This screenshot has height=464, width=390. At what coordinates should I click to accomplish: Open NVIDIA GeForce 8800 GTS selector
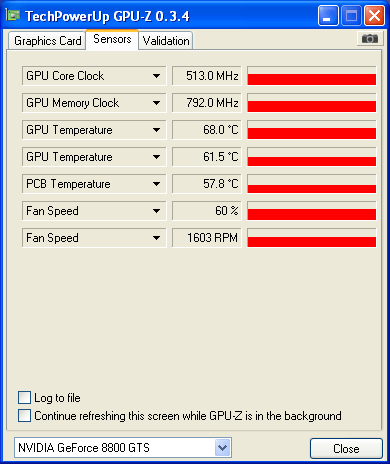point(123,448)
